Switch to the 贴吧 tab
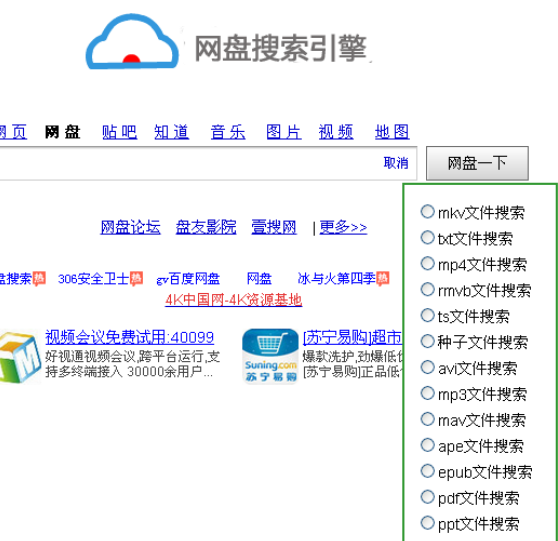Viewport: 558px width, 541px height. pyautogui.click(x=119, y=132)
